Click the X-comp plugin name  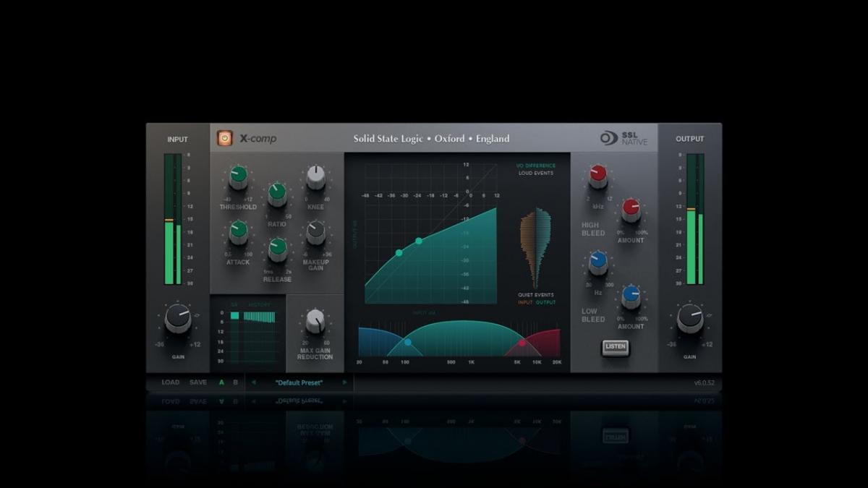[258, 139]
